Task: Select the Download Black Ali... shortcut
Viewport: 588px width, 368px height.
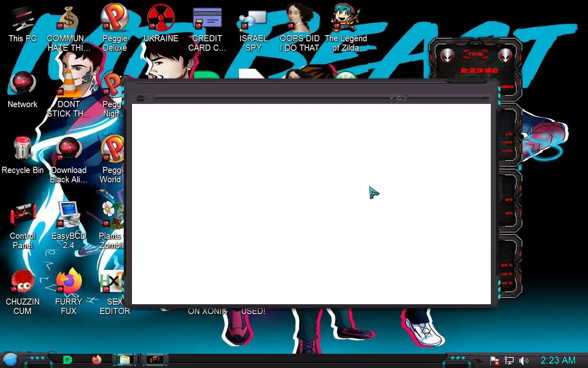Action: (69, 160)
